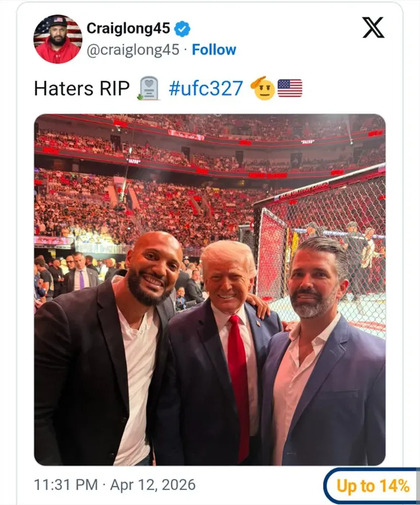
Task: Click the X logo on the post
Action: click(x=373, y=28)
